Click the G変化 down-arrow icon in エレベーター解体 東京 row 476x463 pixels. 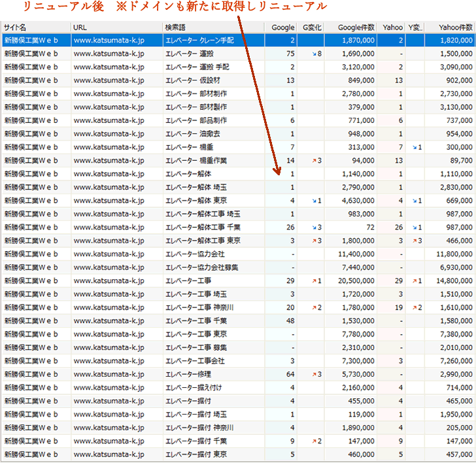coord(314,201)
